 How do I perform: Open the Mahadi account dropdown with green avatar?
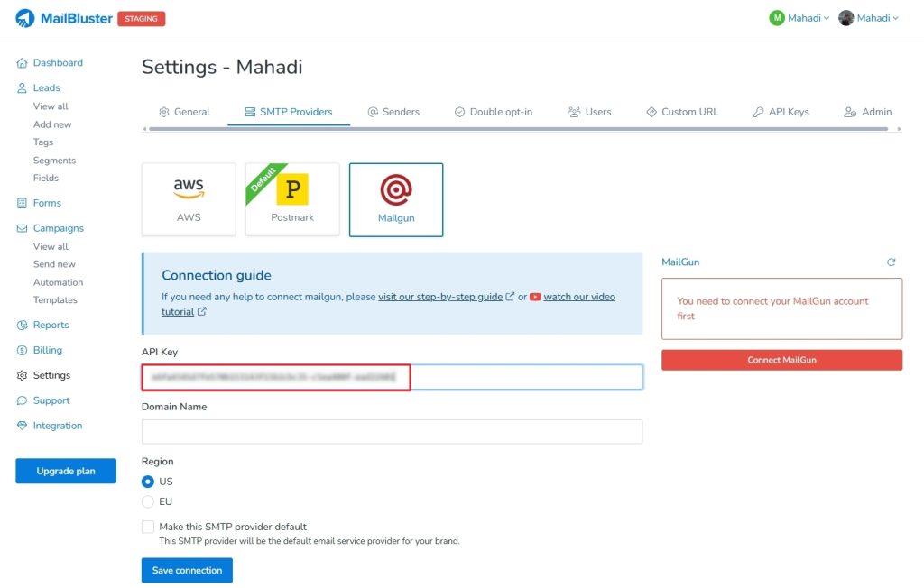click(x=798, y=17)
